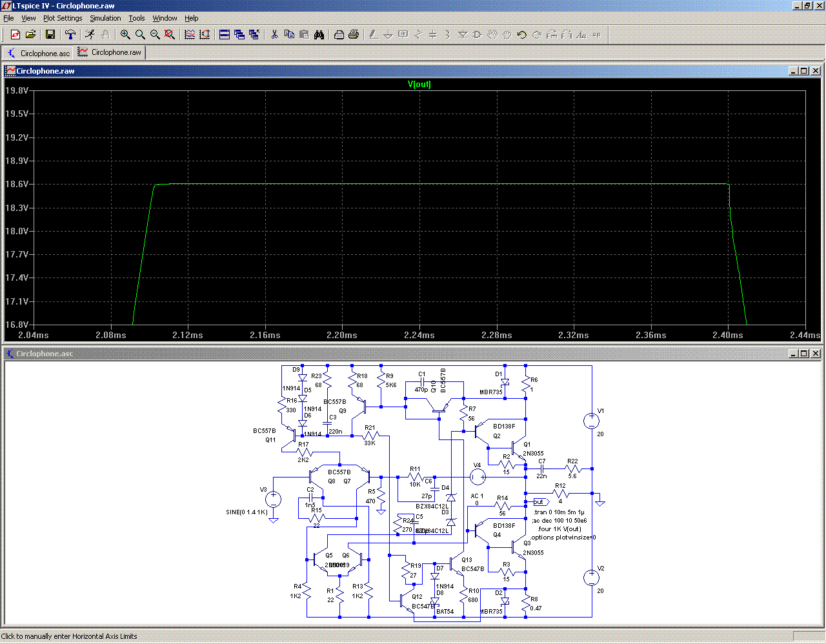
Task: Click the Pick Visible Traces icon
Action: point(190,35)
